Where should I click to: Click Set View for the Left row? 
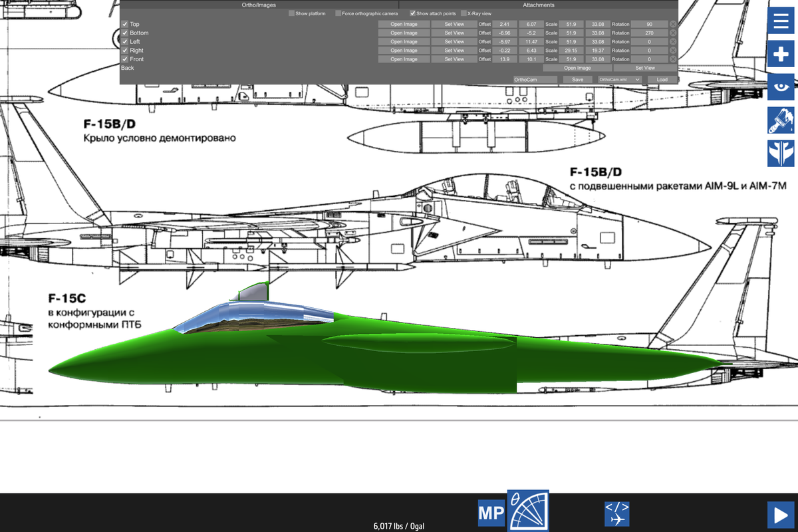coord(454,41)
